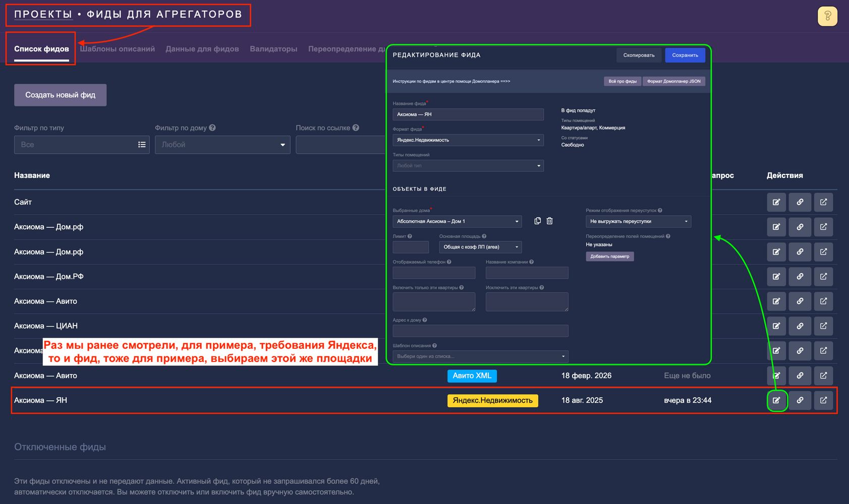
Task: Click the link icon in Сайт row
Action: click(800, 202)
